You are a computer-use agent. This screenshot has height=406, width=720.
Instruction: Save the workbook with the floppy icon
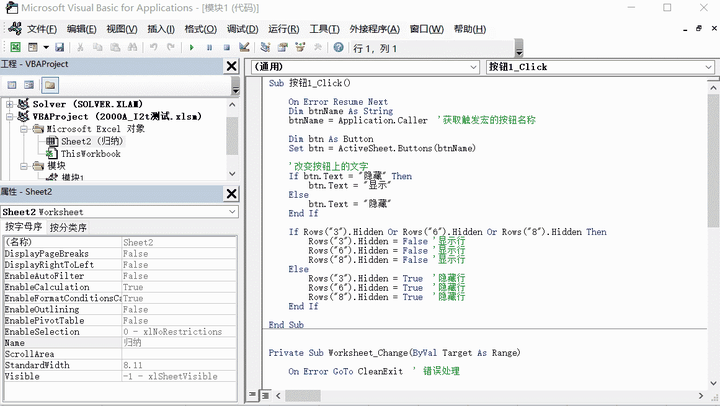click(x=59, y=47)
